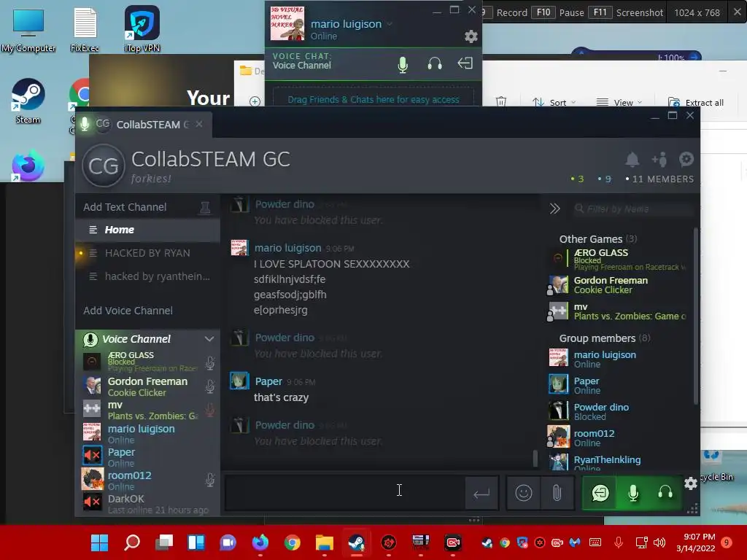
Task: Click Screenshot in the recorder bar
Action: tap(639, 13)
